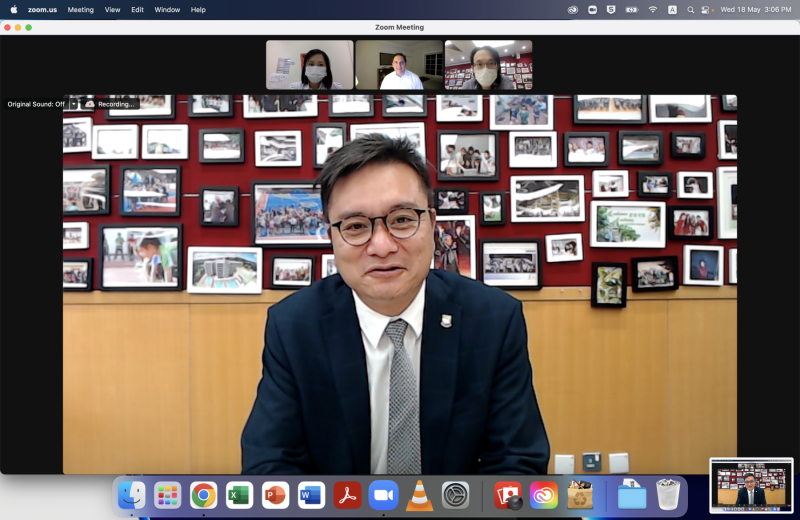Click the Recording... cloud indicator

110,104
